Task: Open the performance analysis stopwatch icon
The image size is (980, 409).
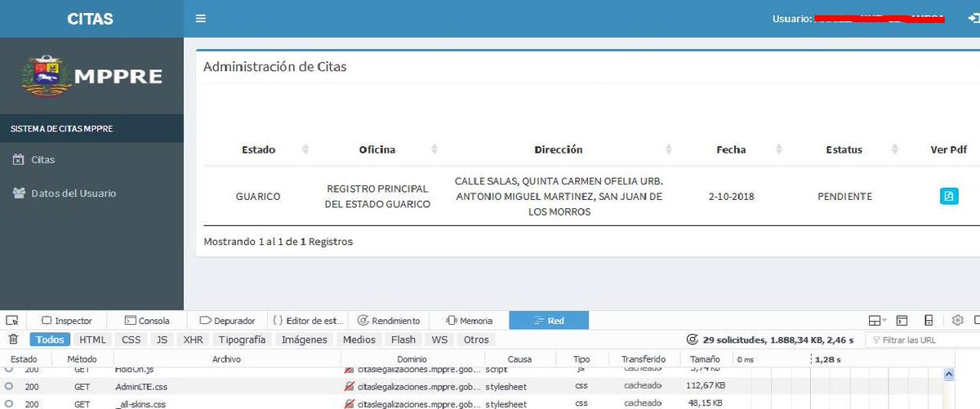Action: 693,340
